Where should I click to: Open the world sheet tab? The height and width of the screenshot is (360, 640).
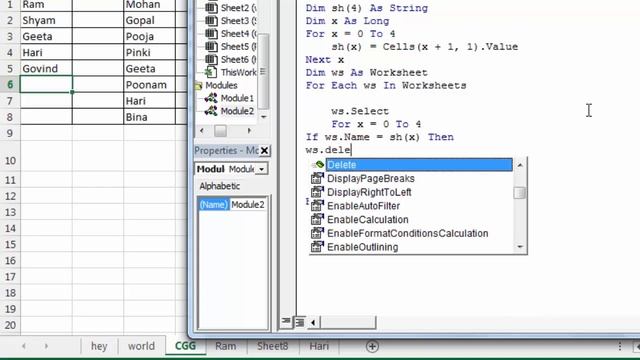(141, 346)
